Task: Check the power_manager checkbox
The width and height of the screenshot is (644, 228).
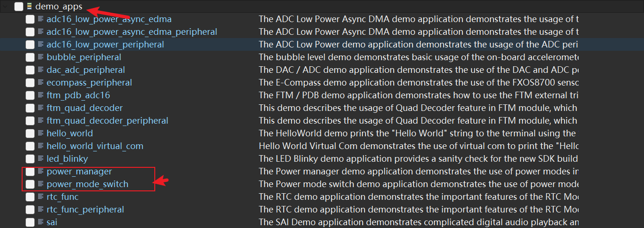Action: pyautogui.click(x=30, y=172)
